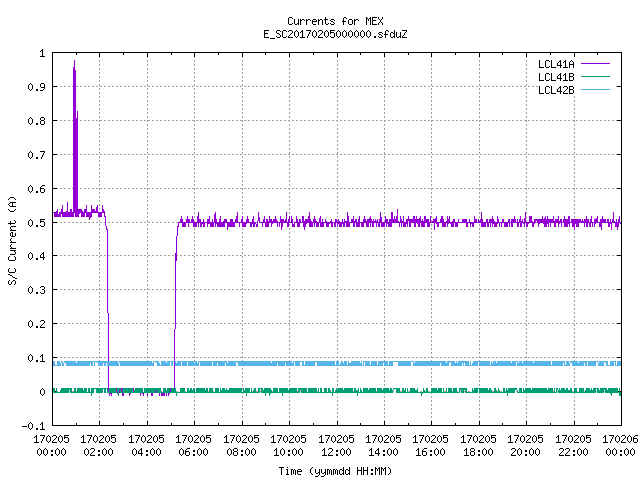Click the x-axis tick label 170205 10:00
640x480 pixels.
[x=288, y=446]
